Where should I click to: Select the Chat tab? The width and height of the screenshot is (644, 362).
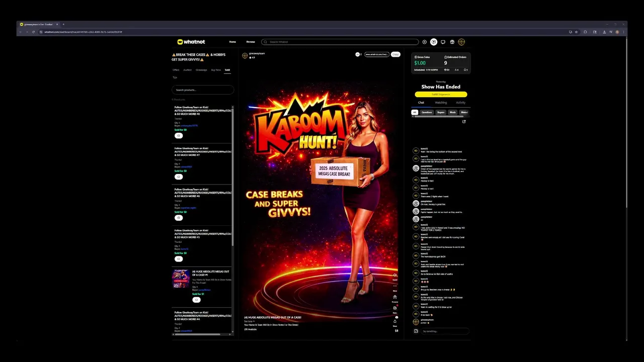coord(421,103)
